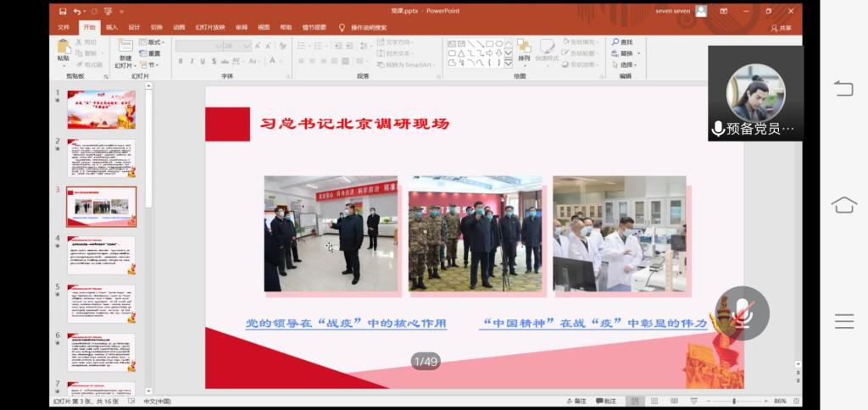Click the Paste (粘贴) clipboard icon
The height and width of the screenshot is (410, 868).
click(x=64, y=49)
